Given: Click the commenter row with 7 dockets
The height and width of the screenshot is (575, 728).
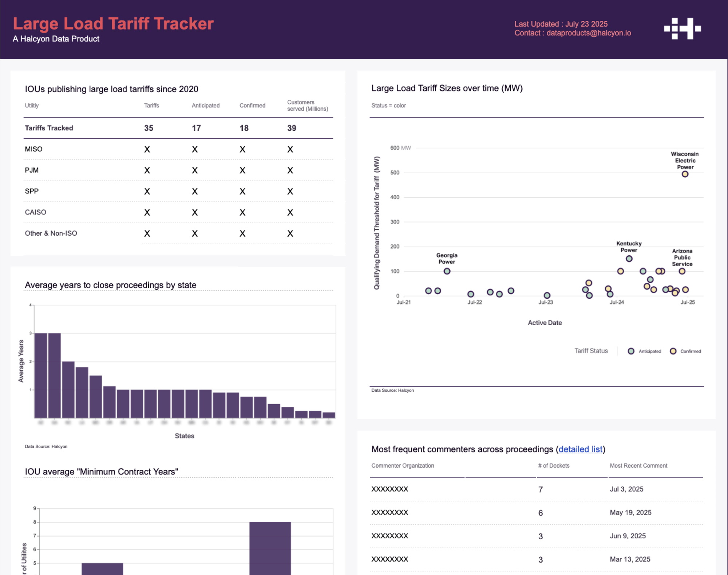Looking at the screenshot, I should (x=537, y=489).
